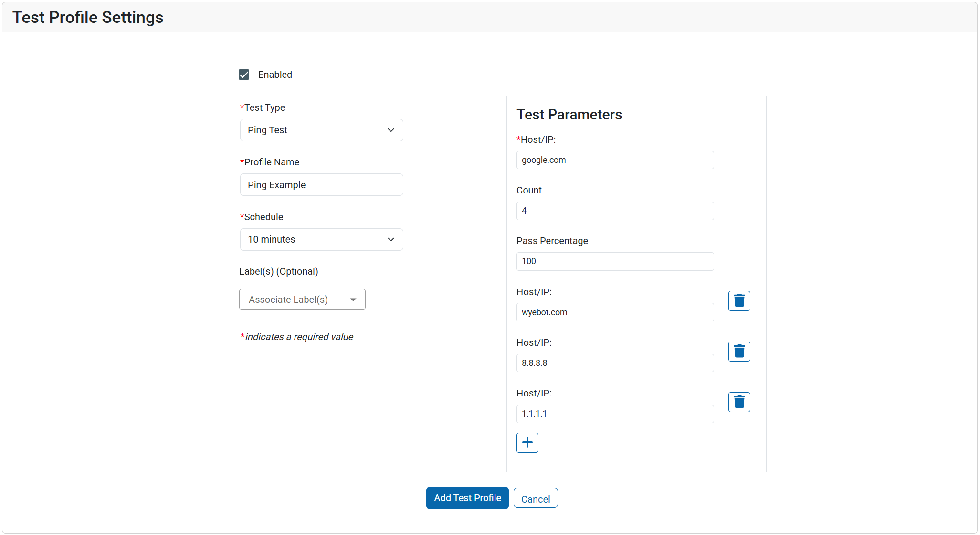Click the wyebot.com host input field
Screen dimensions: 980x535
click(x=614, y=312)
